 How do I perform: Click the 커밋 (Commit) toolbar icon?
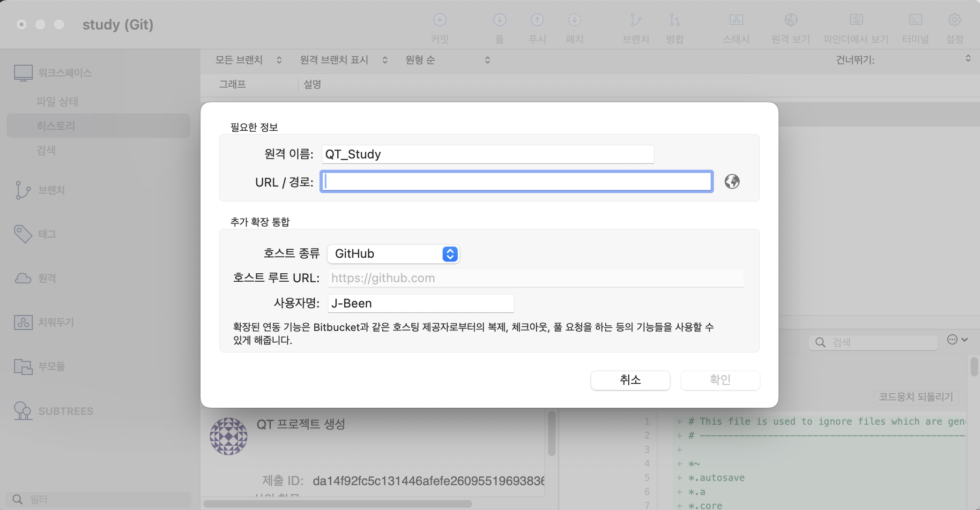(x=439, y=20)
